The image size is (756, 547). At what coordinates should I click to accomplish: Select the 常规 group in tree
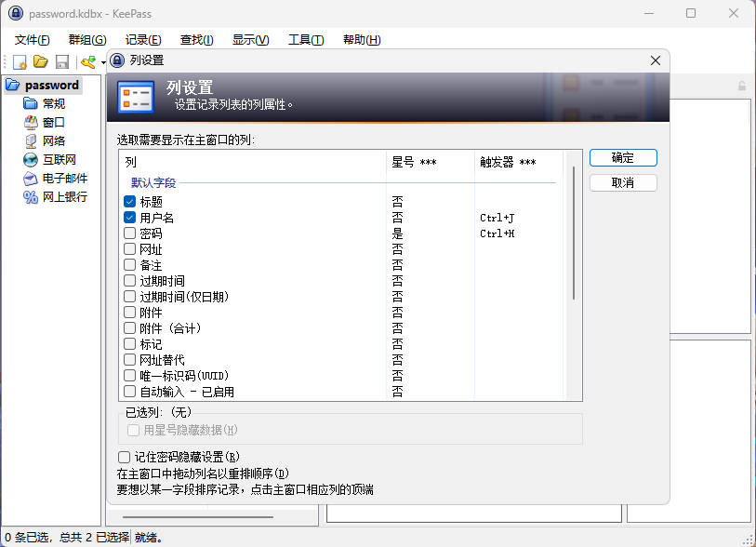54,103
